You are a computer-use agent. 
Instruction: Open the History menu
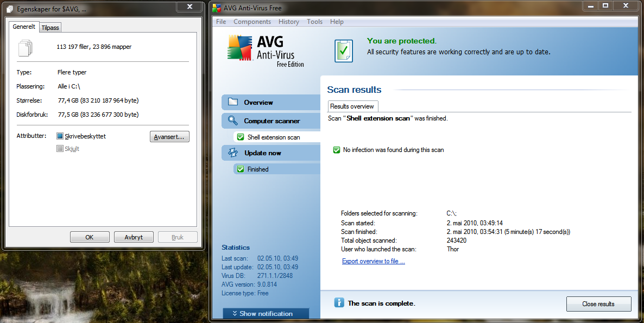pyautogui.click(x=289, y=22)
